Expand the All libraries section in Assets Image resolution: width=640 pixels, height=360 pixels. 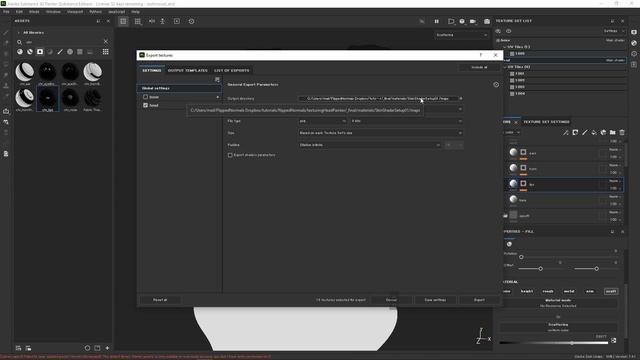click(x=18, y=33)
